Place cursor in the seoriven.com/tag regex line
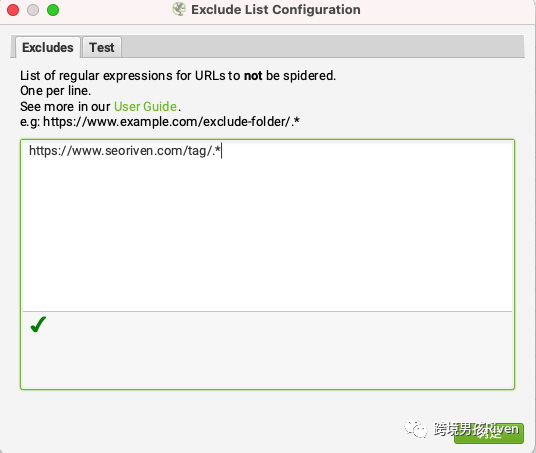This screenshot has height=453, width=536. point(125,150)
